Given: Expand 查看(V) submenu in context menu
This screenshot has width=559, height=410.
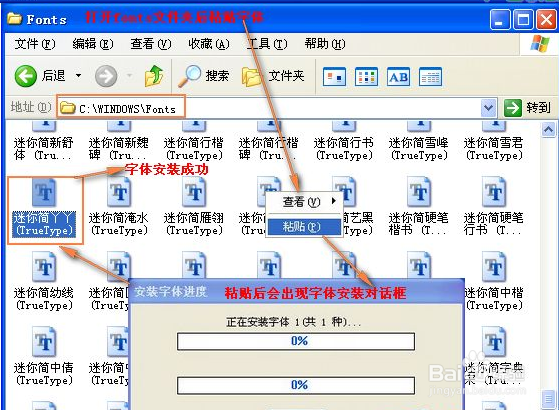Looking at the screenshot, I should [x=304, y=202].
